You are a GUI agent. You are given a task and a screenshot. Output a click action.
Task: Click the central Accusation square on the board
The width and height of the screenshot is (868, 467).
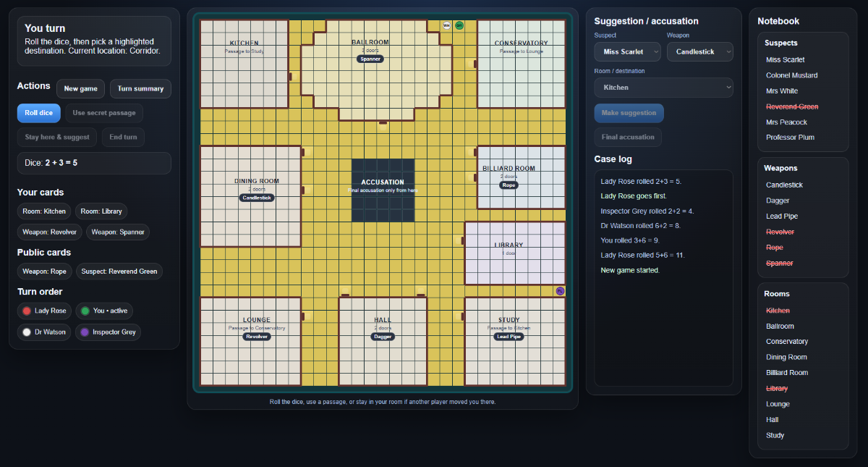point(383,190)
